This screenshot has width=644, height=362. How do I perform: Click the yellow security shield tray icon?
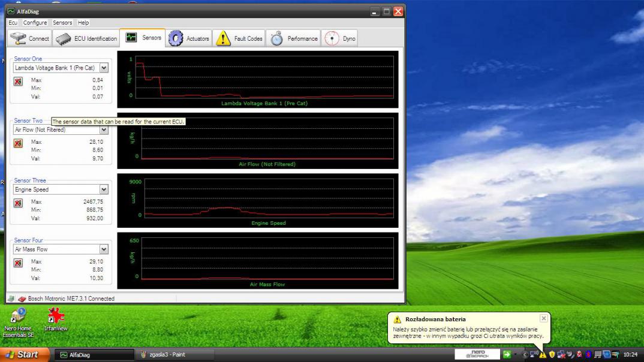(x=552, y=354)
